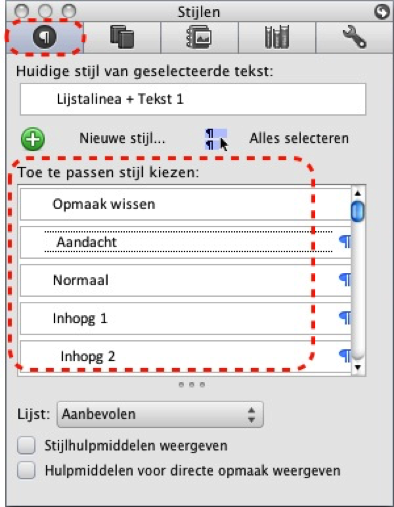
Task: Apply the Inhopg 1 style
Action: pos(186,318)
